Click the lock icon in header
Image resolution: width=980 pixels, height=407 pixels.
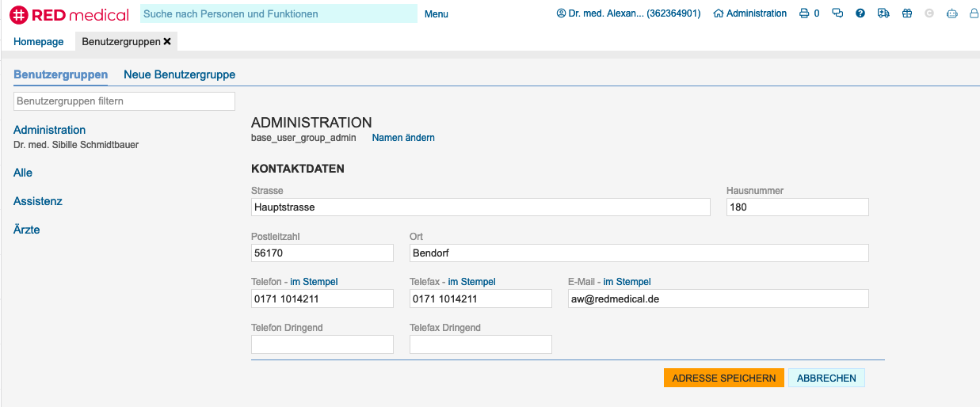click(974, 13)
